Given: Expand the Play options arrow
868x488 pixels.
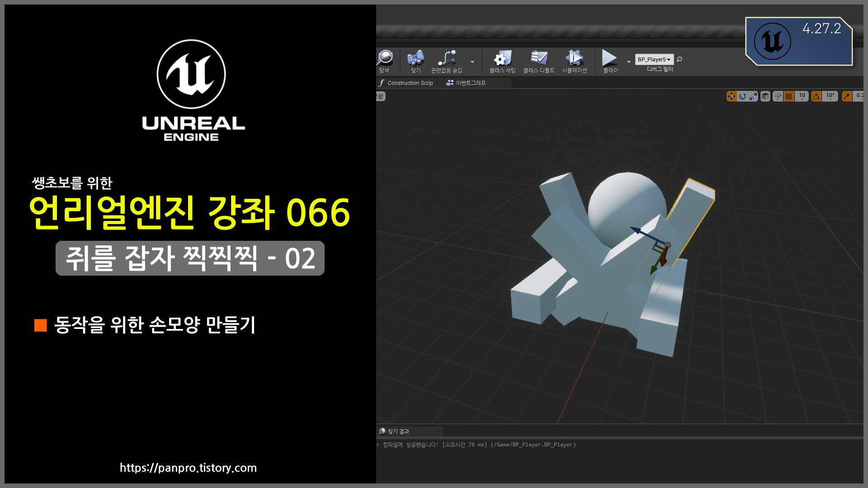Looking at the screenshot, I should pos(628,62).
